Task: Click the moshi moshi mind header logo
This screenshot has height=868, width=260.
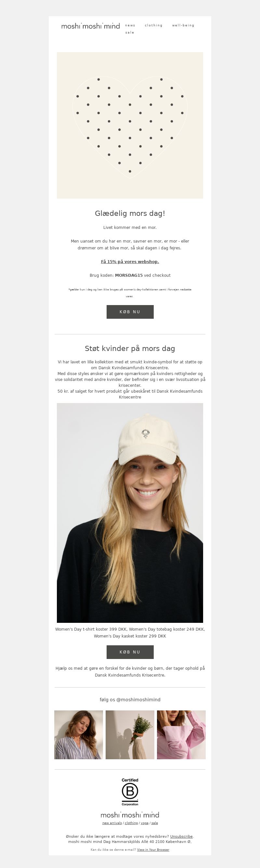Action: [90, 26]
